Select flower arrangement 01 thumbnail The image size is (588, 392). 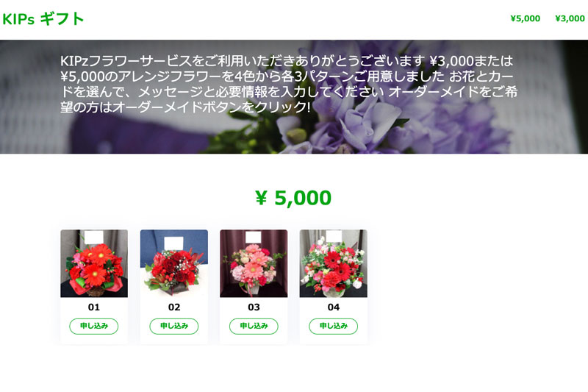click(x=94, y=263)
